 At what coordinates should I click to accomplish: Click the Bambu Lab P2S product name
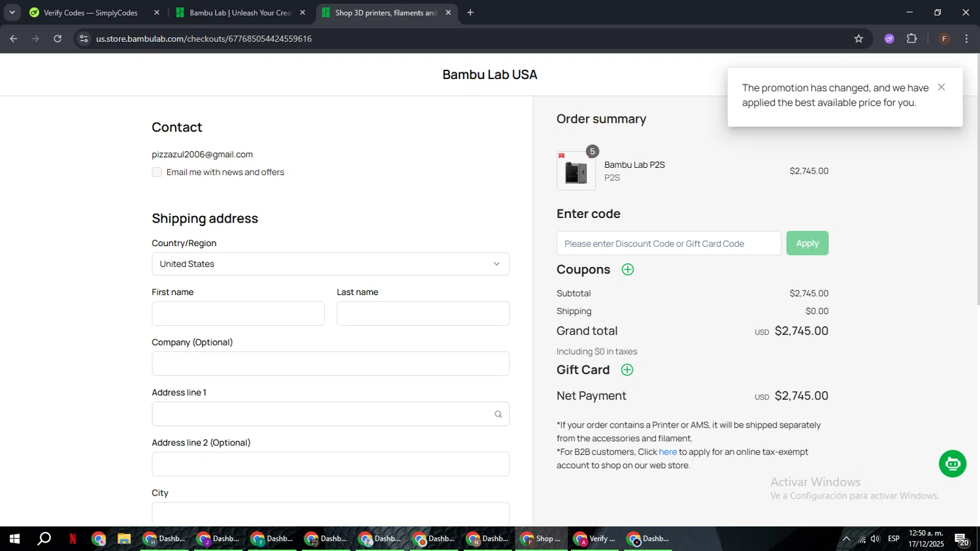634,165
